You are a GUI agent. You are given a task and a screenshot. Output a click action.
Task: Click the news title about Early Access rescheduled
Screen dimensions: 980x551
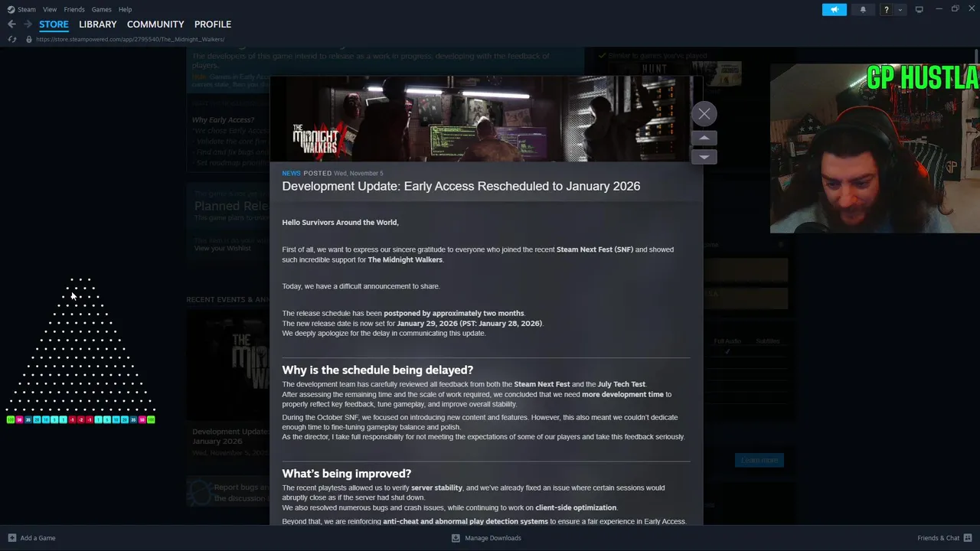coord(461,186)
